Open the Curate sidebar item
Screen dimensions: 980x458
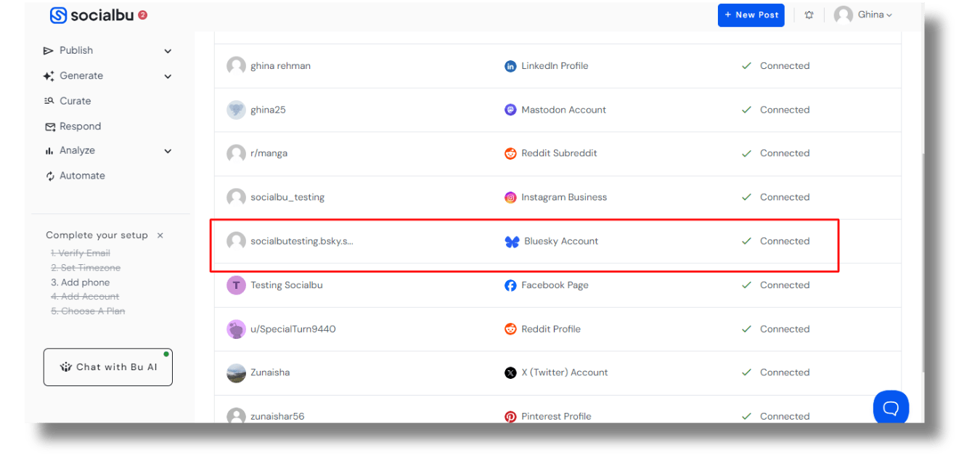[75, 101]
